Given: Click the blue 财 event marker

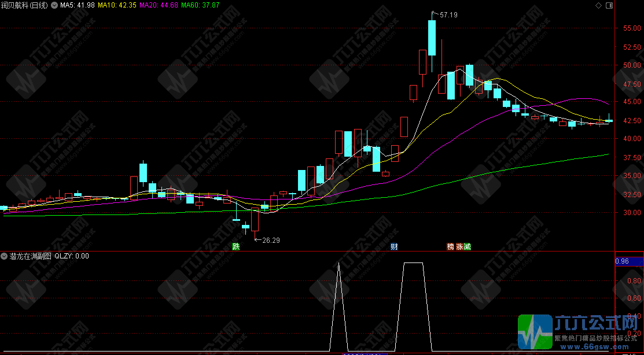Looking at the screenshot, I should click(x=393, y=247).
